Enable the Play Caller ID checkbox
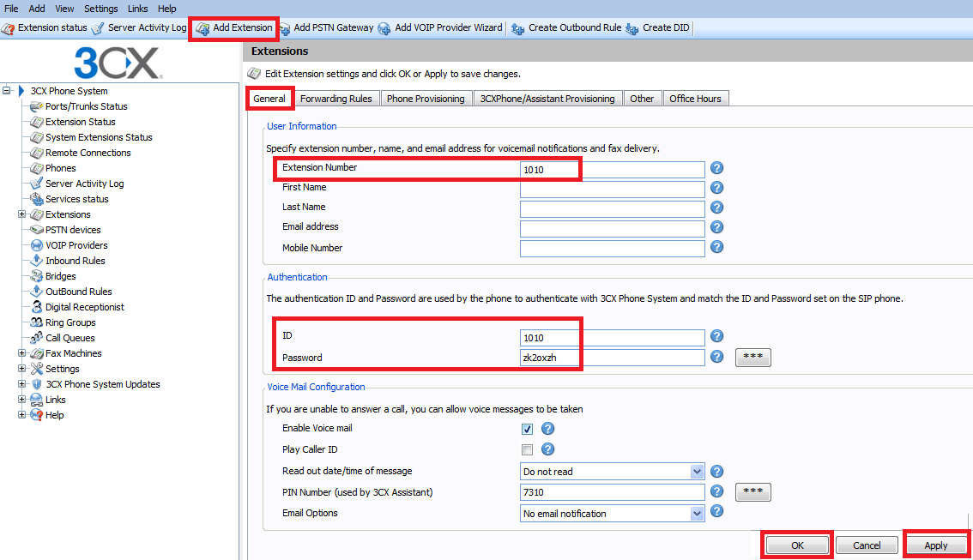973x560 pixels. coord(528,449)
